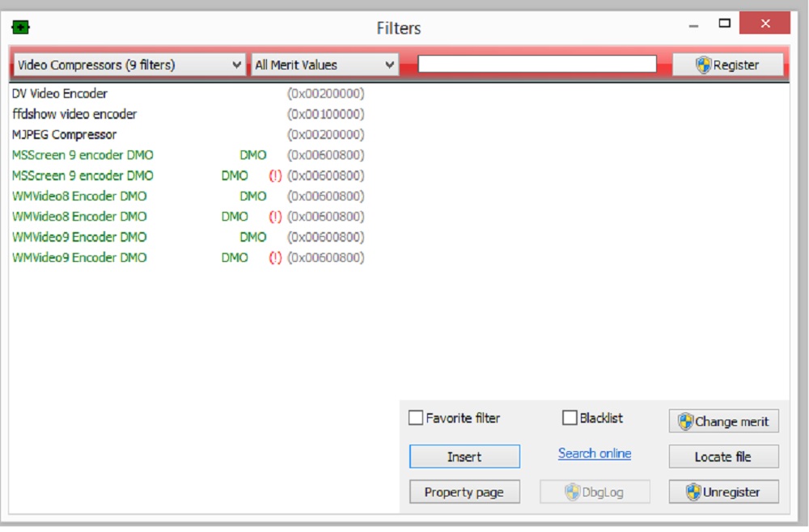809x532 pixels.
Task: Maximize the Filters window
Action: coord(724,23)
